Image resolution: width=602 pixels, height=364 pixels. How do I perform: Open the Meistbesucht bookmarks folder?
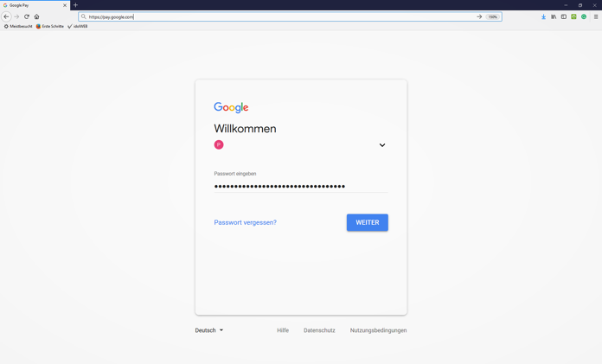[x=18, y=26]
